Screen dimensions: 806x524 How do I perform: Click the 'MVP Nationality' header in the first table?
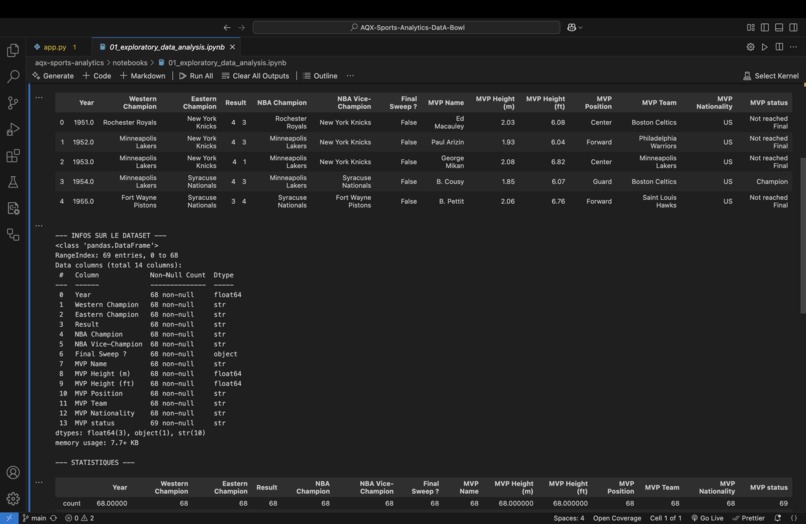coord(714,102)
